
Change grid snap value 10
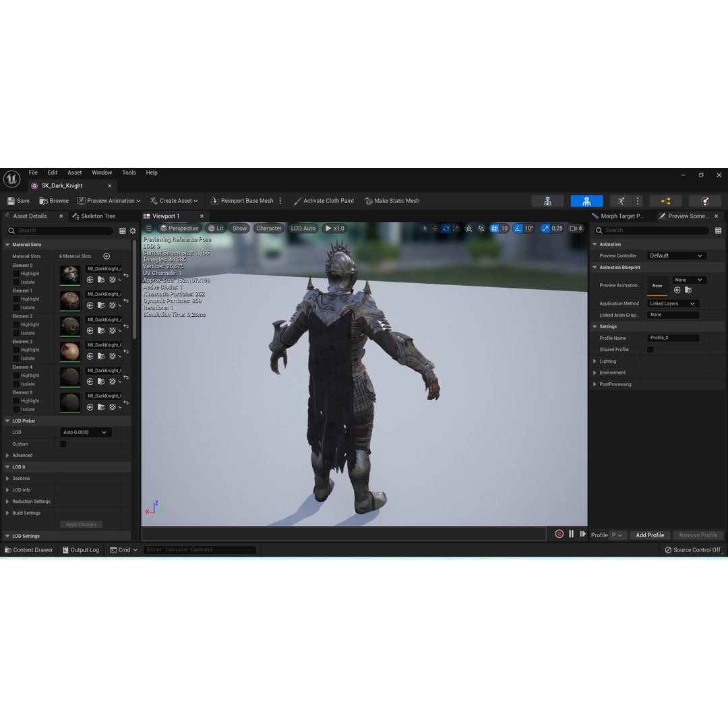click(504, 229)
